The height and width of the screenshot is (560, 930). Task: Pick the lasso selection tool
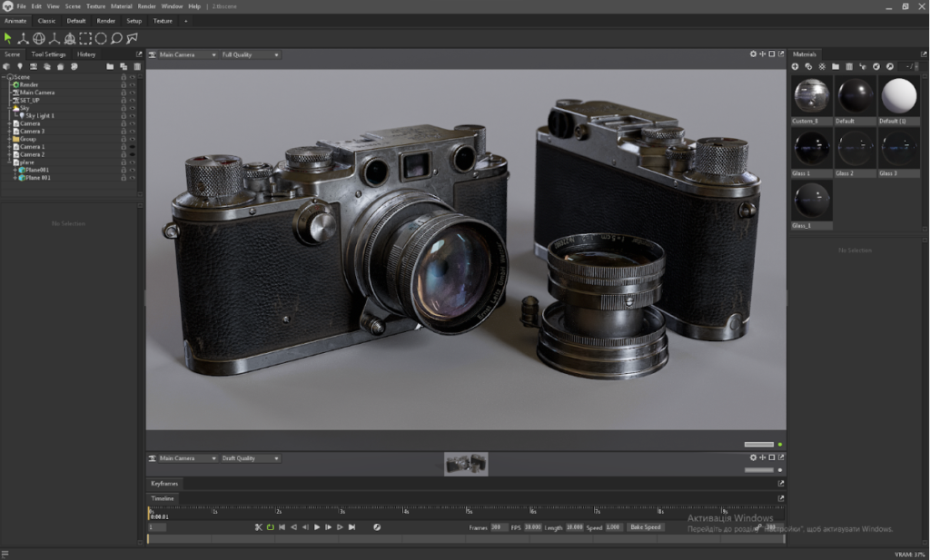click(116, 38)
